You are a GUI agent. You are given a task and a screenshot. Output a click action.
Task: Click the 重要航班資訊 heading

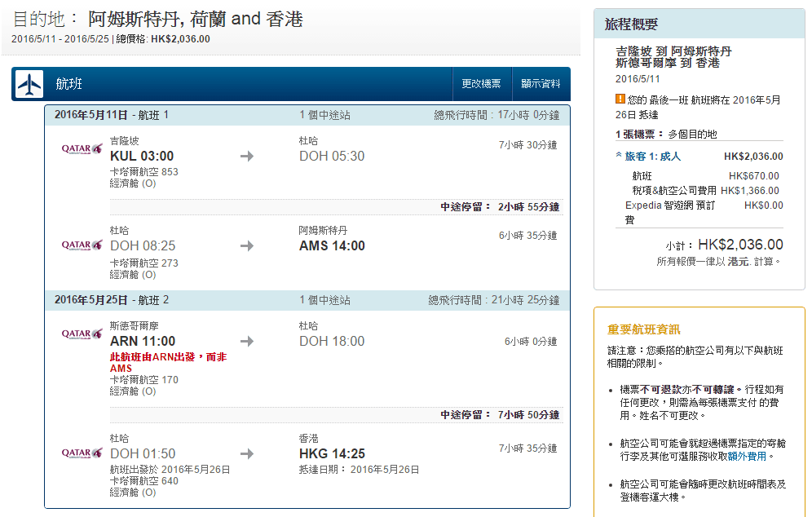[643, 329]
